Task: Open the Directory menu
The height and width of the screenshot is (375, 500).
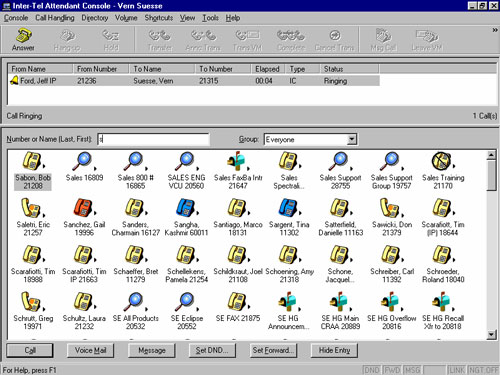Action: (95, 18)
